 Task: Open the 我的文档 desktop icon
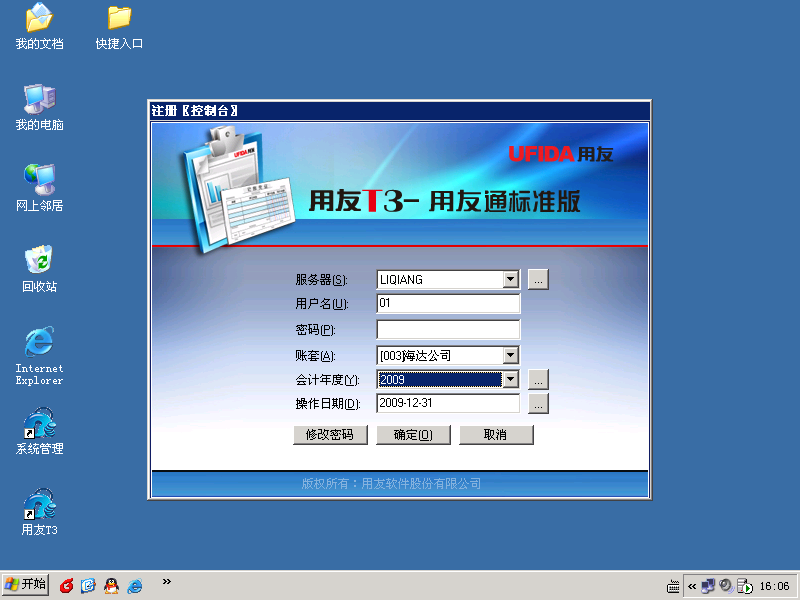[39, 26]
